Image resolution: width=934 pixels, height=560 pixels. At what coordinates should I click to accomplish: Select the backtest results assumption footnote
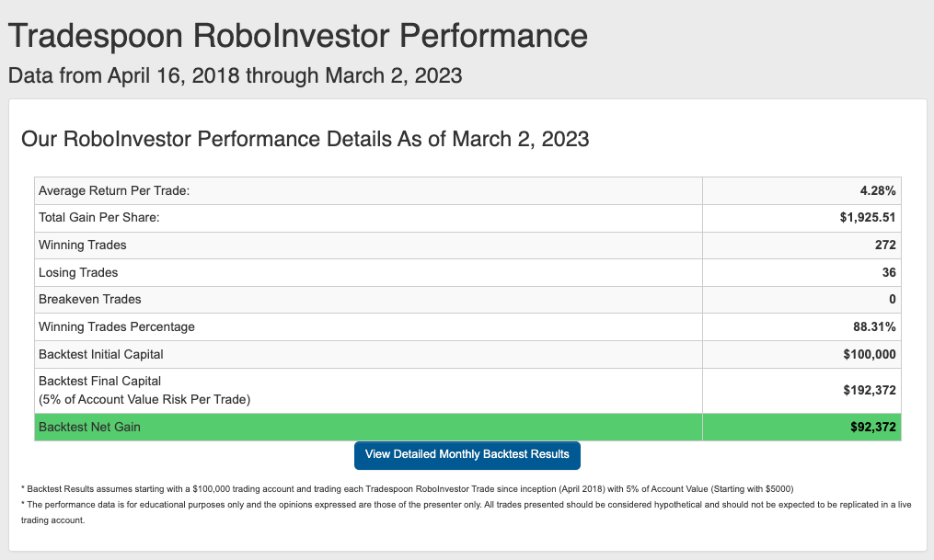(x=408, y=489)
